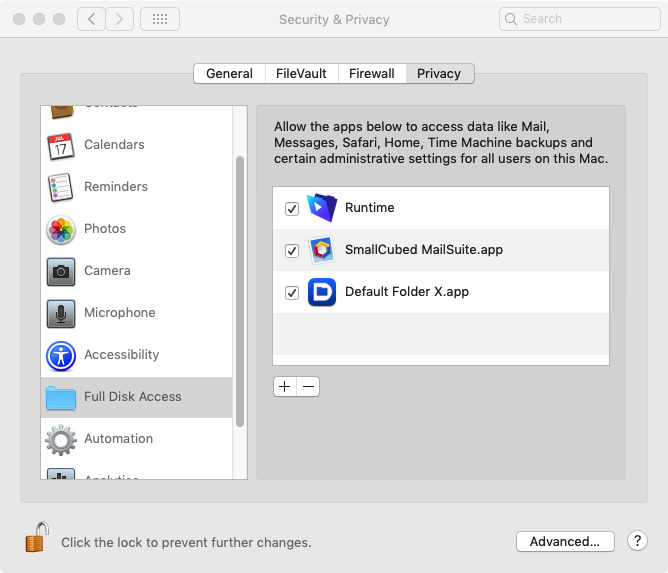
Task: Click the open padlock to prevent changes
Action: (x=37, y=537)
